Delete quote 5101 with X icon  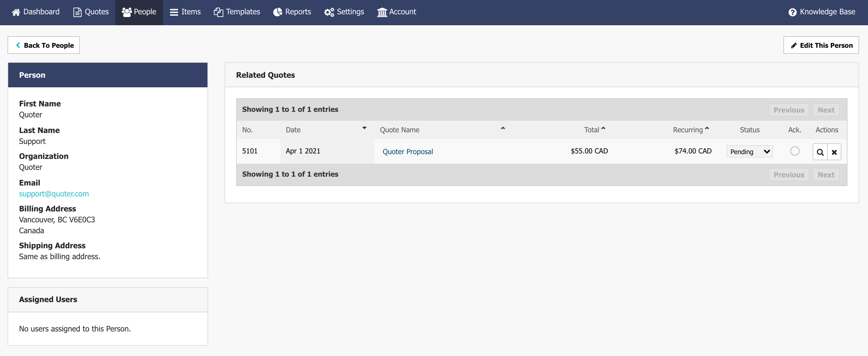pyautogui.click(x=834, y=152)
